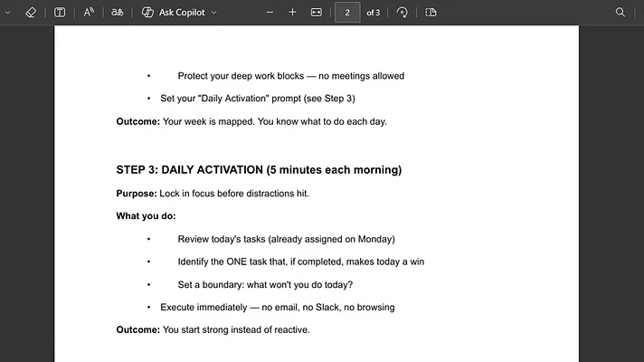Click the 'of 3' page count label
The height and width of the screenshot is (362, 644).
(x=373, y=13)
